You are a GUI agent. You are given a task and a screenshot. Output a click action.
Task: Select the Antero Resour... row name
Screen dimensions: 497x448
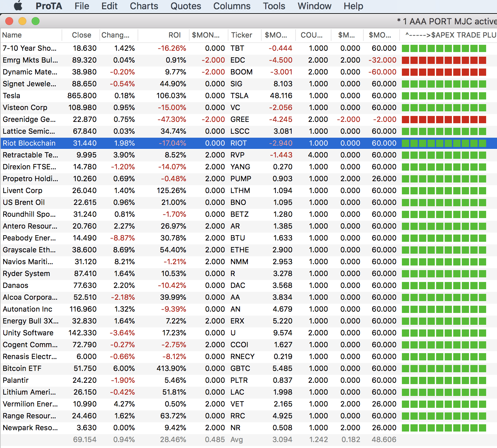pyautogui.click(x=30, y=226)
